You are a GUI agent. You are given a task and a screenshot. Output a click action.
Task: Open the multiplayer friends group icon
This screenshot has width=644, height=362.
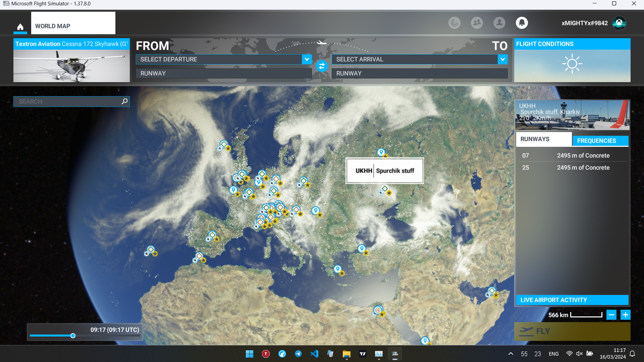click(x=477, y=23)
